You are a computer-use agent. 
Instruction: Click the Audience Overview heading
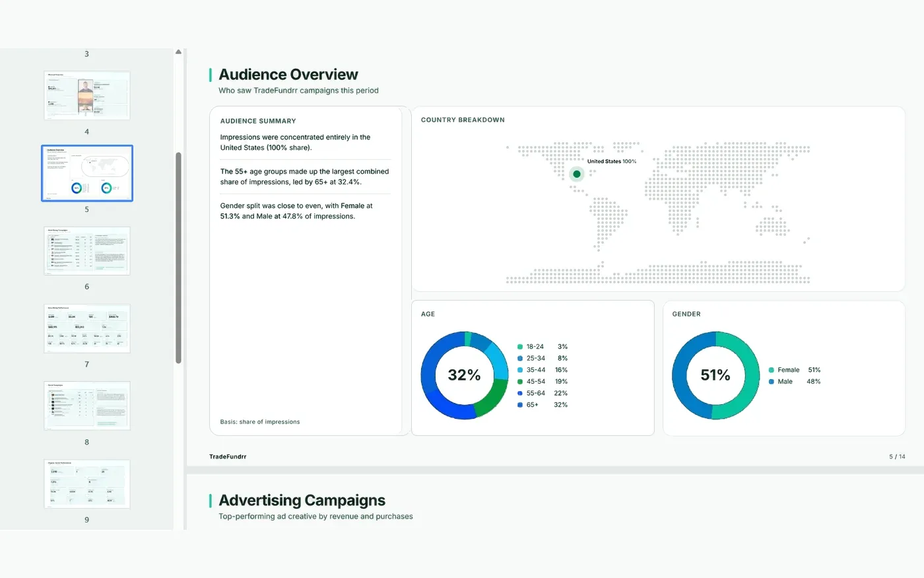[288, 75]
